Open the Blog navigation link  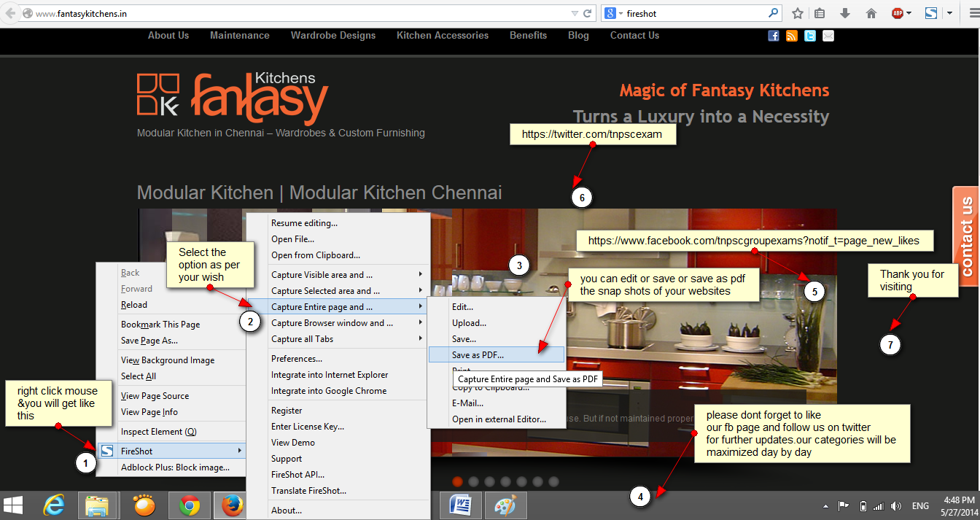pyautogui.click(x=578, y=35)
